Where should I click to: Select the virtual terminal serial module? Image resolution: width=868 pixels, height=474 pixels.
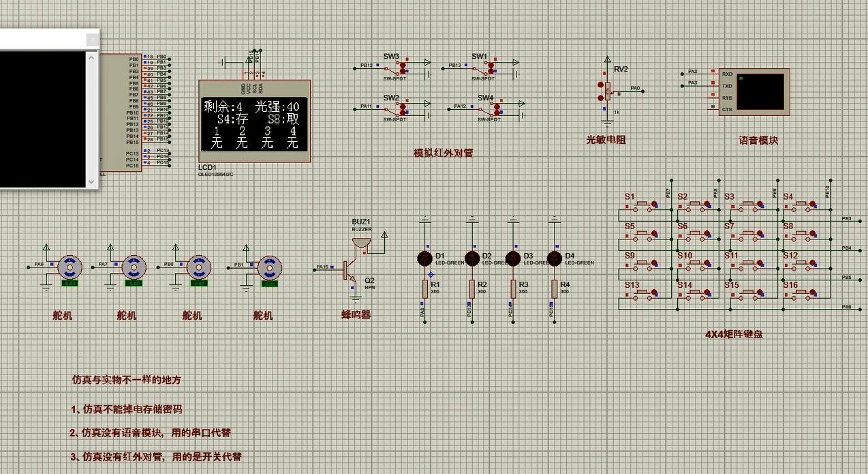(x=754, y=91)
